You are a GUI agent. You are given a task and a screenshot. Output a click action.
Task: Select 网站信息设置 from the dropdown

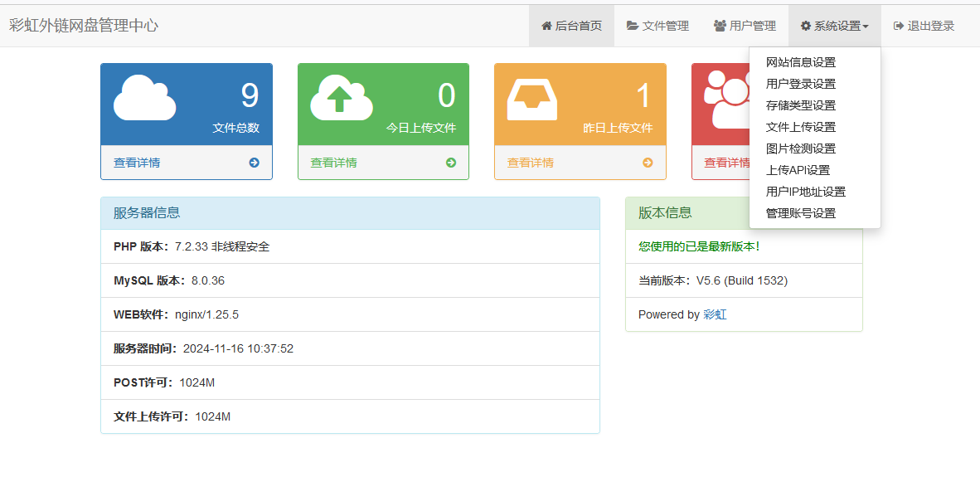[814, 62]
